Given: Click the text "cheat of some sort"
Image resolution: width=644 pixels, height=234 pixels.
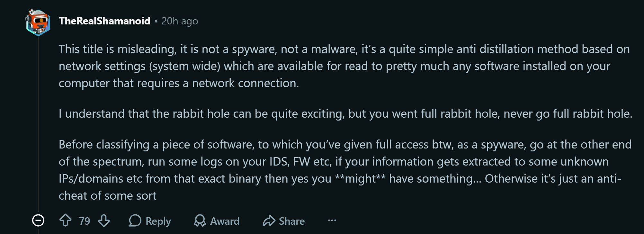Looking at the screenshot, I should (x=108, y=195).
